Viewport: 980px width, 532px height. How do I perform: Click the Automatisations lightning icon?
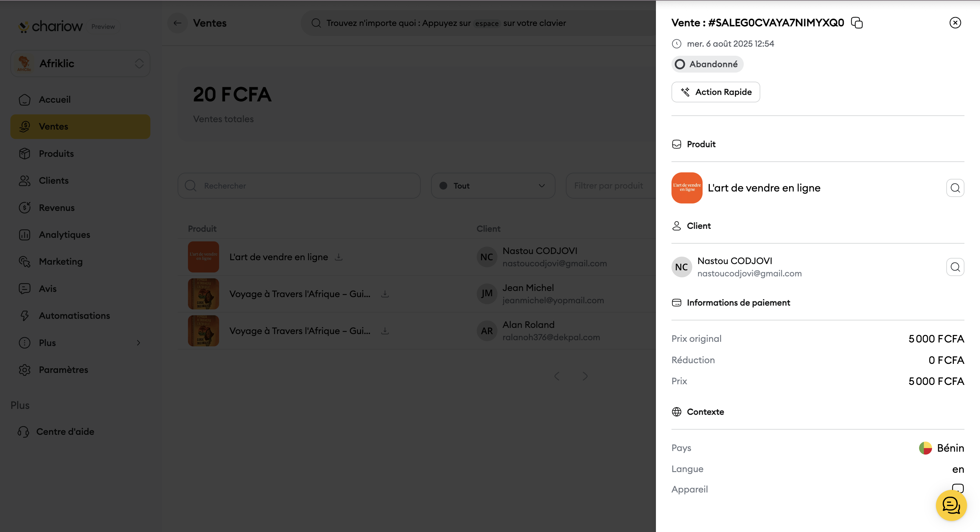tap(25, 316)
